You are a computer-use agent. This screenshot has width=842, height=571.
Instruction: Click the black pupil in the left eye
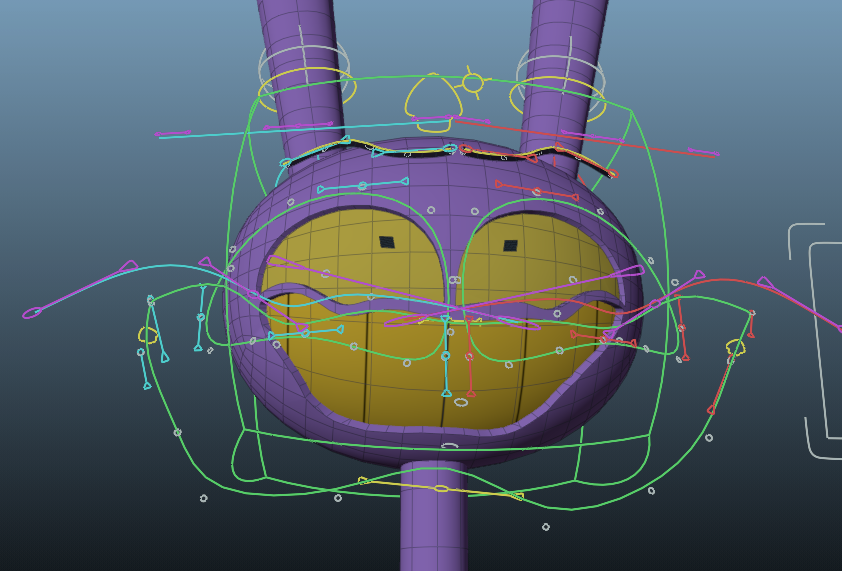pyautogui.click(x=387, y=242)
